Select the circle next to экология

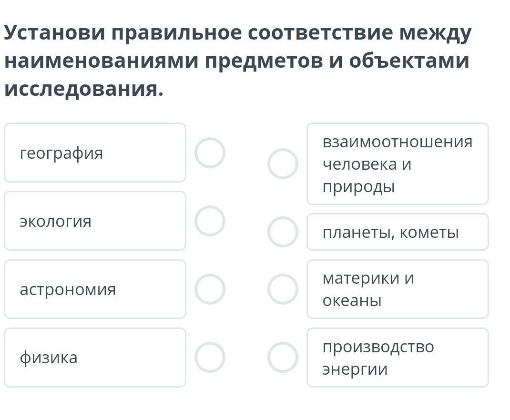tap(210, 221)
